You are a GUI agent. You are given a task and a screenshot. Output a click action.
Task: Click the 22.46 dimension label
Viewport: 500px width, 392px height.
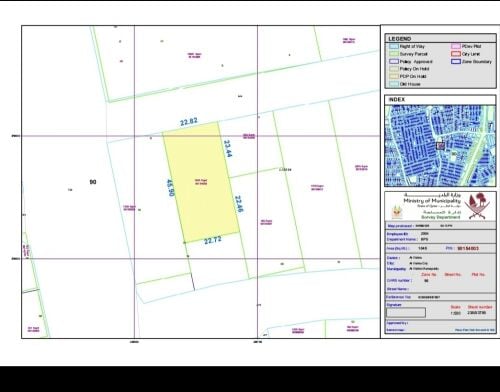(x=239, y=204)
